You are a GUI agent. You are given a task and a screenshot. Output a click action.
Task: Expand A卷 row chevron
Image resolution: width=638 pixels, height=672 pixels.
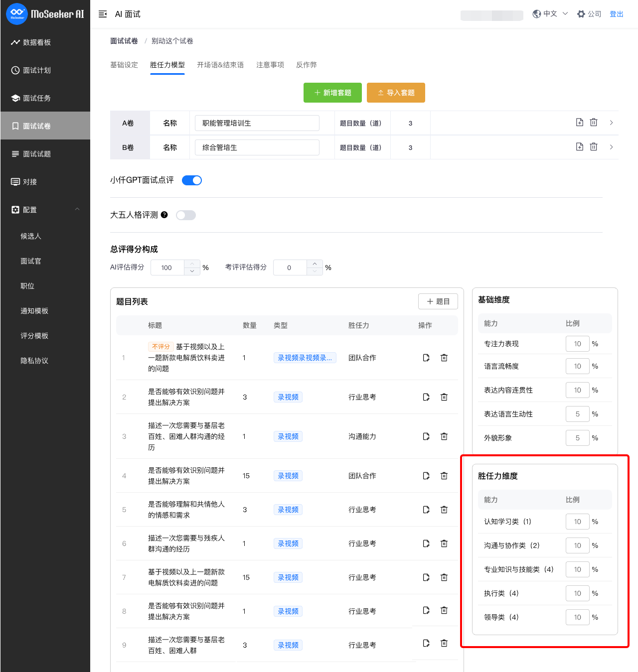click(x=612, y=123)
